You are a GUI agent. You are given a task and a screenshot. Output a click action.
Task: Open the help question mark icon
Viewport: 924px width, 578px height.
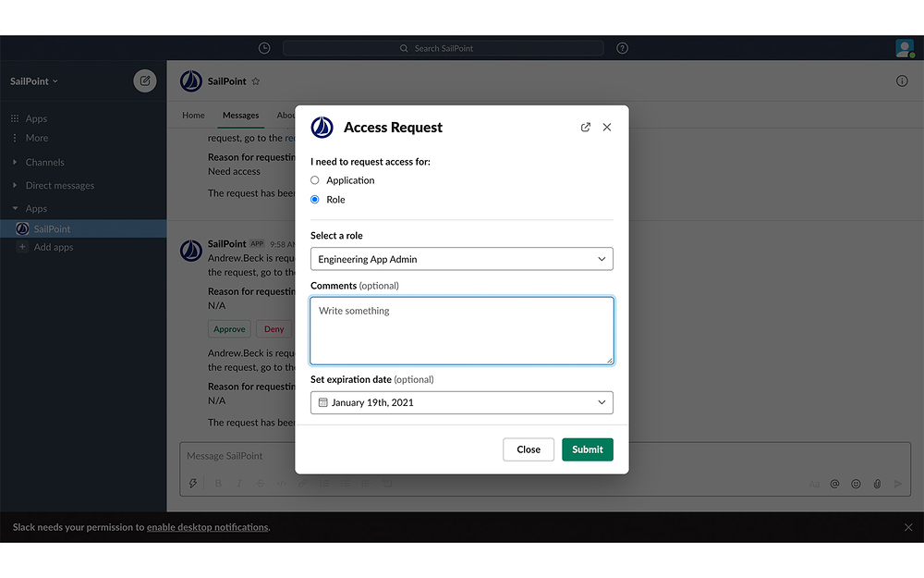[x=622, y=48]
